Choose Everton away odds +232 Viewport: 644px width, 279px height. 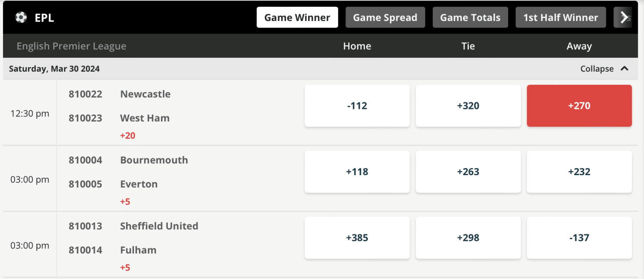tap(579, 172)
